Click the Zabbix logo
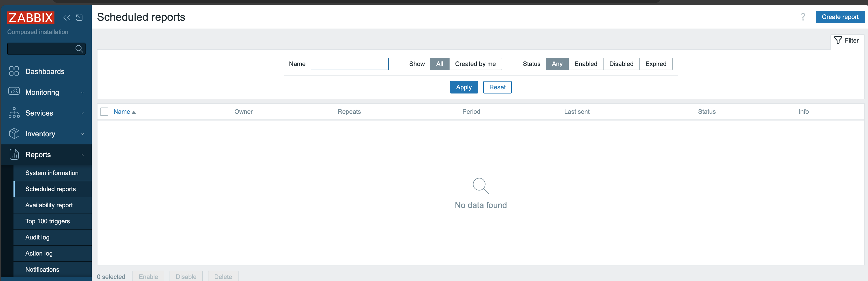The image size is (868, 281). tap(31, 18)
